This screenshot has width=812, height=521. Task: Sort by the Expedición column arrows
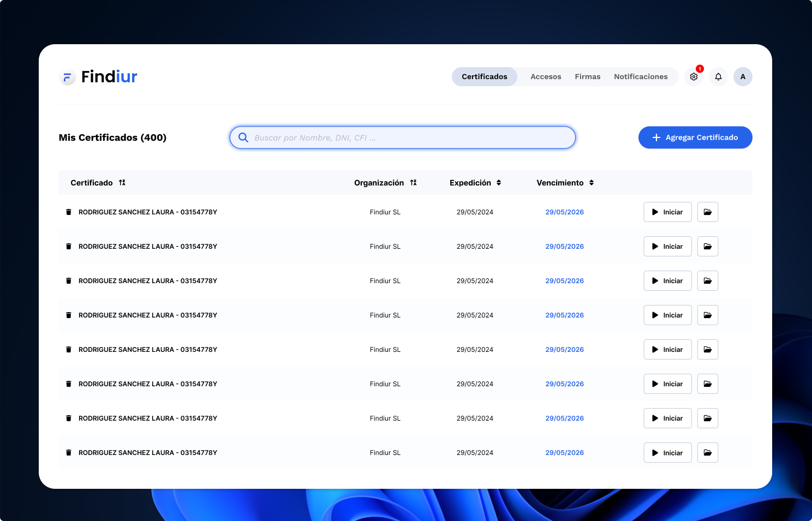(x=499, y=183)
